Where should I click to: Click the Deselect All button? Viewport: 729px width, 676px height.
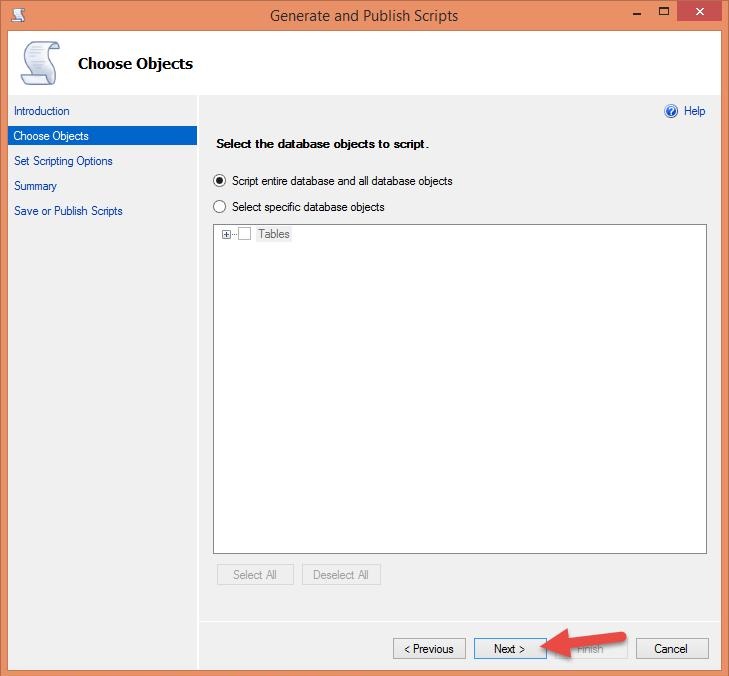point(341,575)
